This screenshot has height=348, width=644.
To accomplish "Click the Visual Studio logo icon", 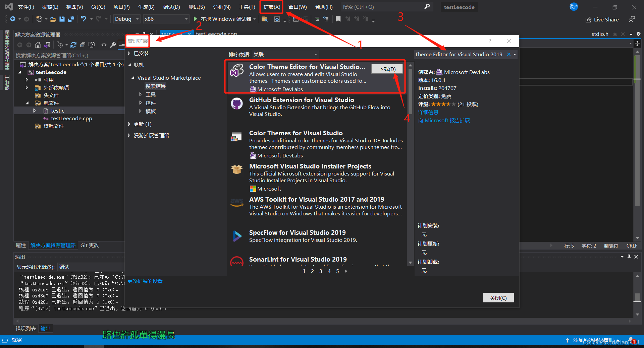I will (9, 7).
